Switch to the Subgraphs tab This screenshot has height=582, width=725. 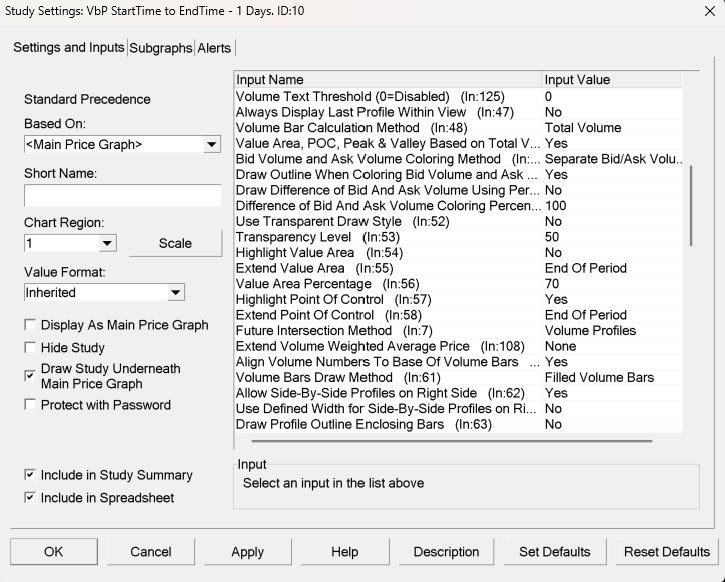pyautogui.click(x=161, y=48)
